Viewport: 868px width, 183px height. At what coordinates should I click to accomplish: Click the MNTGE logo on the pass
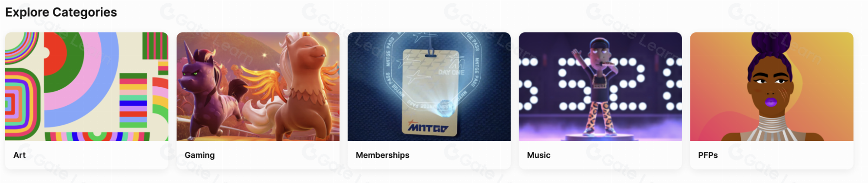pos(428,127)
